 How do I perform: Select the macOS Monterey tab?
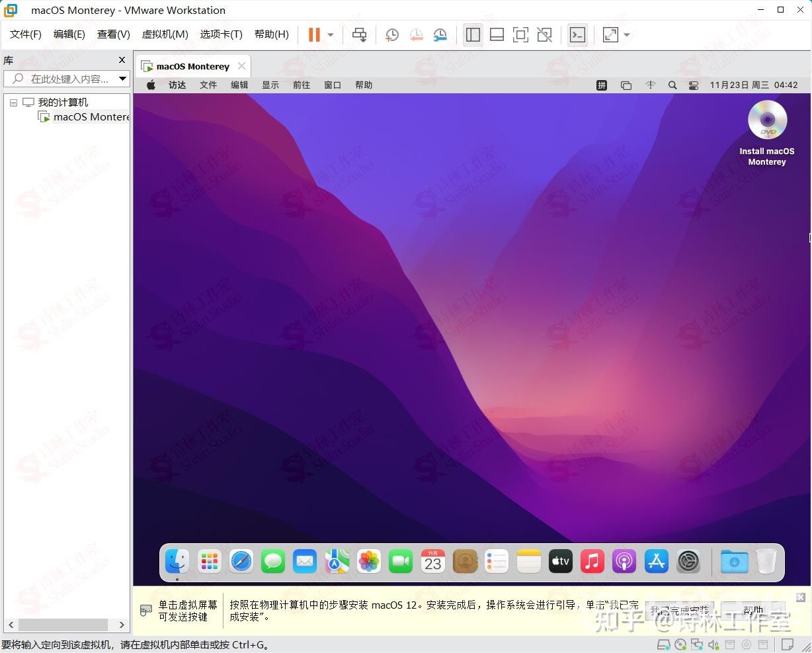point(192,65)
